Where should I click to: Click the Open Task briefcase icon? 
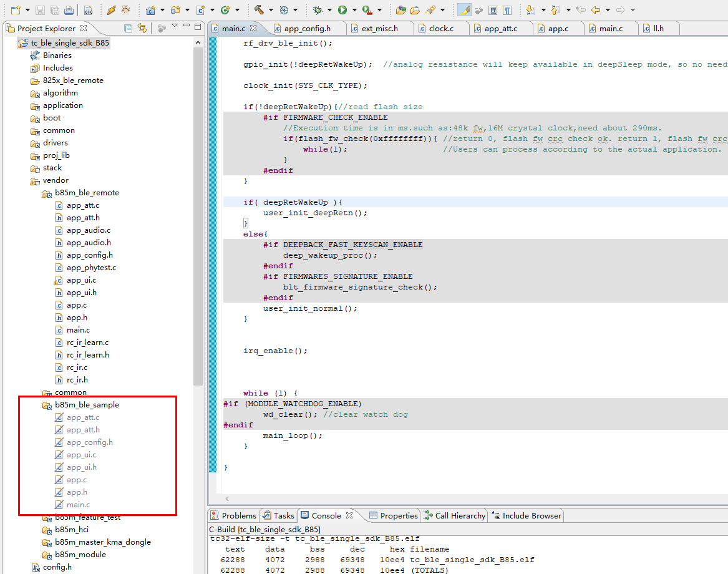coord(415,10)
